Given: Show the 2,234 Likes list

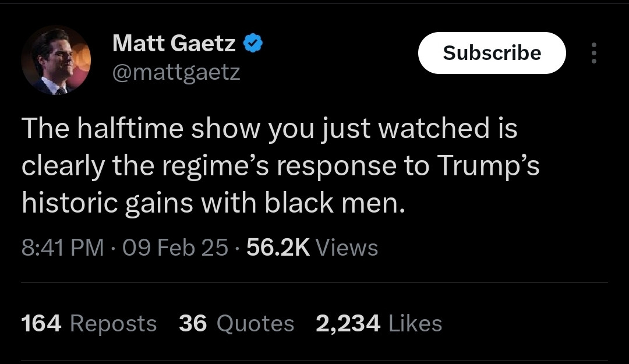Looking at the screenshot, I should [x=379, y=323].
